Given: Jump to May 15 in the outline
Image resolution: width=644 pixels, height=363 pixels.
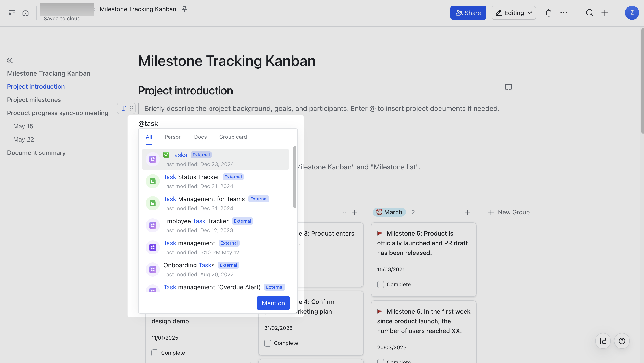Looking at the screenshot, I should point(23,126).
